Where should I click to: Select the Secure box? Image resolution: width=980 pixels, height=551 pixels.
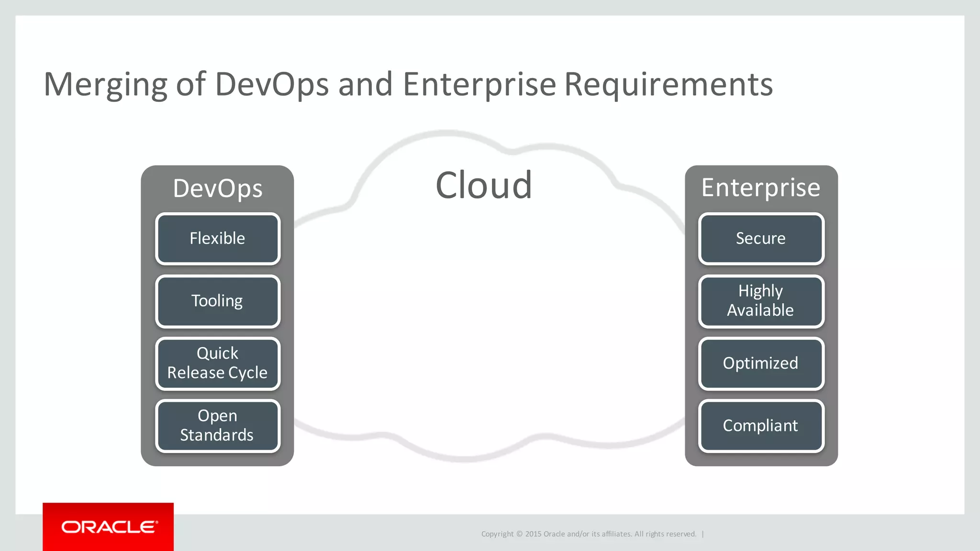pos(761,239)
